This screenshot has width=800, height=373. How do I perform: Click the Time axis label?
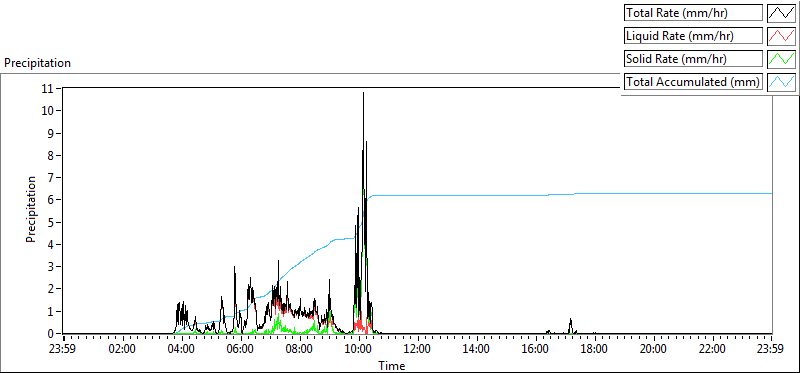(392, 365)
